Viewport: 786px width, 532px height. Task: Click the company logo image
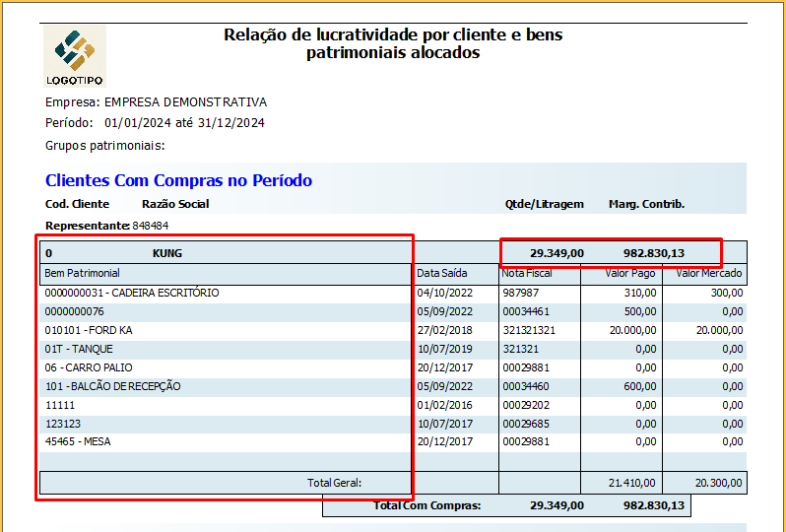tap(74, 55)
